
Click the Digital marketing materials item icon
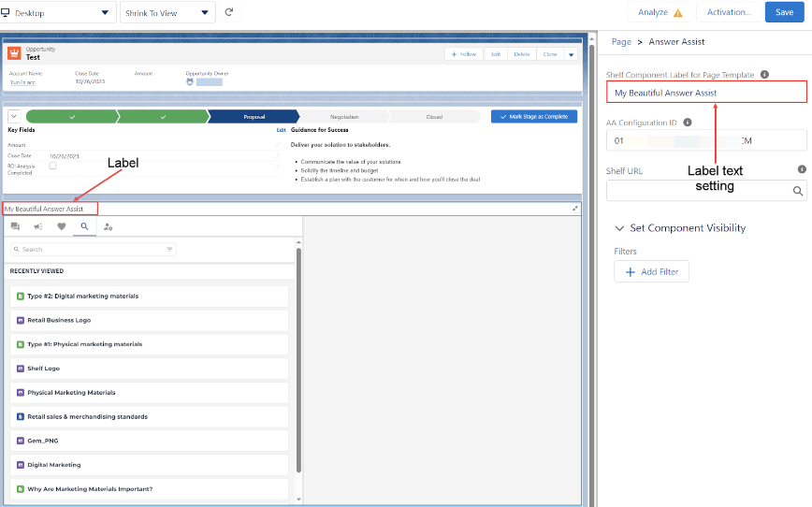pyautogui.click(x=21, y=297)
